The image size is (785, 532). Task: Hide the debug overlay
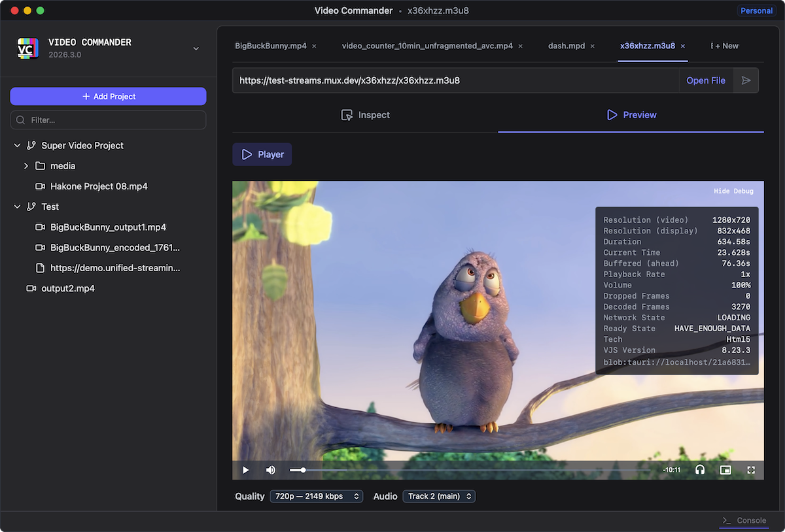click(x=733, y=191)
